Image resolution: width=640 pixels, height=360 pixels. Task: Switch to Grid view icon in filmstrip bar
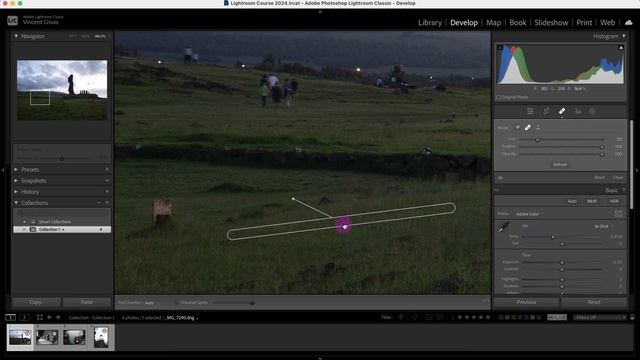[x=40, y=317]
